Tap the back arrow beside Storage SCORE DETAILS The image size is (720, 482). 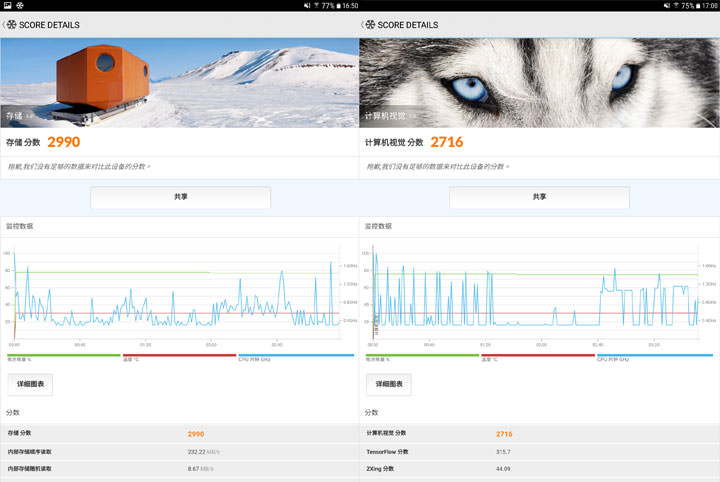pyautogui.click(x=4, y=24)
